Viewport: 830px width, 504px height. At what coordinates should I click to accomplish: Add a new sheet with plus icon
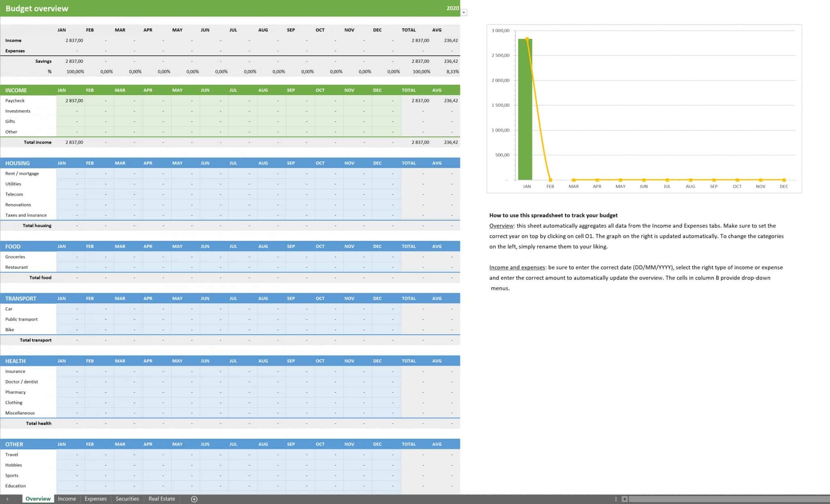[194, 499]
